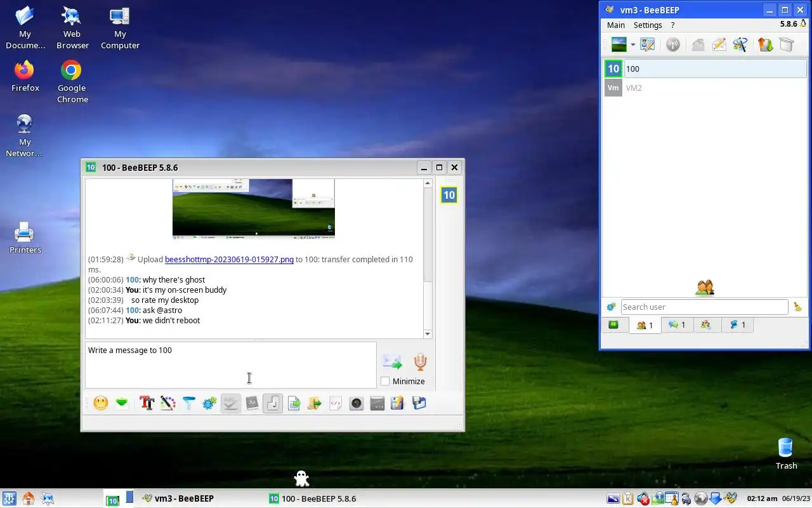Toggle word completion dictionary icon
Screen dimensions: 812x508
(252, 403)
